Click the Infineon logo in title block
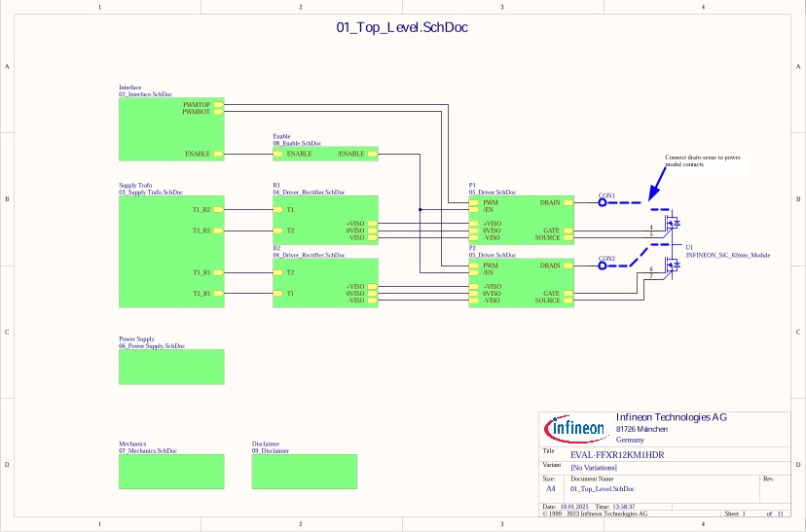The width and height of the screenshot is (806, 532). (x=576, y=429)
